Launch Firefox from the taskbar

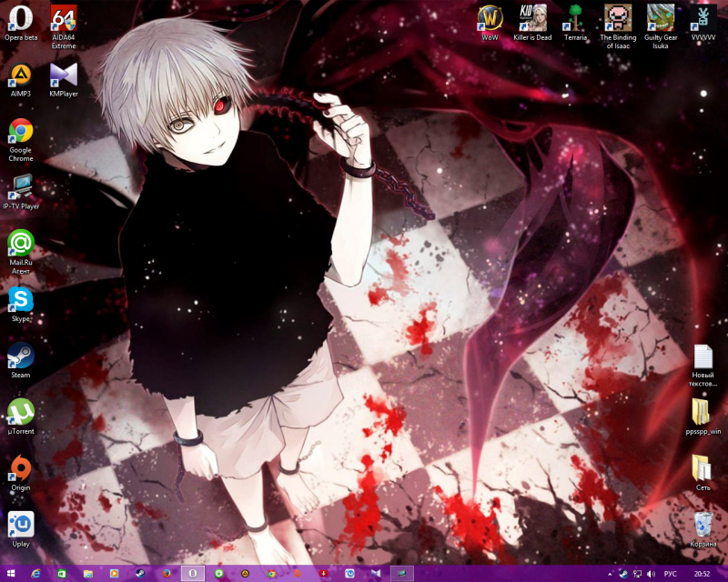click(167, 574)
